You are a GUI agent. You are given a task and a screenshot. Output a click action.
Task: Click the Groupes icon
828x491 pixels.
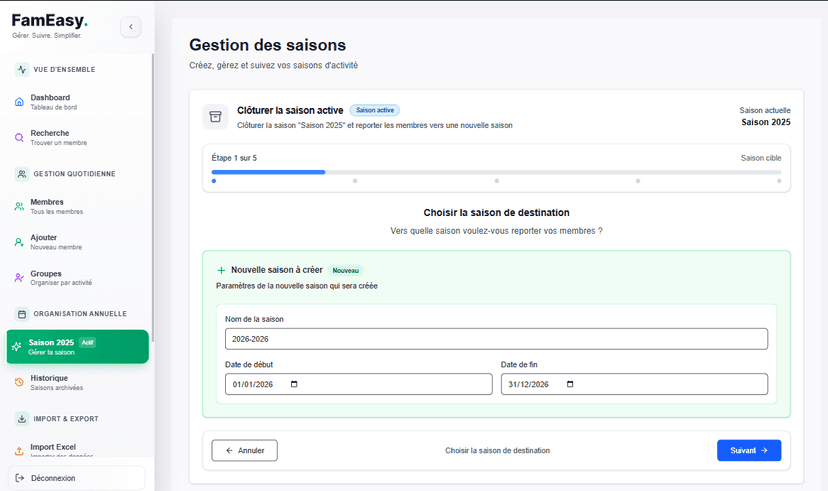pyautogui.click(x=19, y=278)
